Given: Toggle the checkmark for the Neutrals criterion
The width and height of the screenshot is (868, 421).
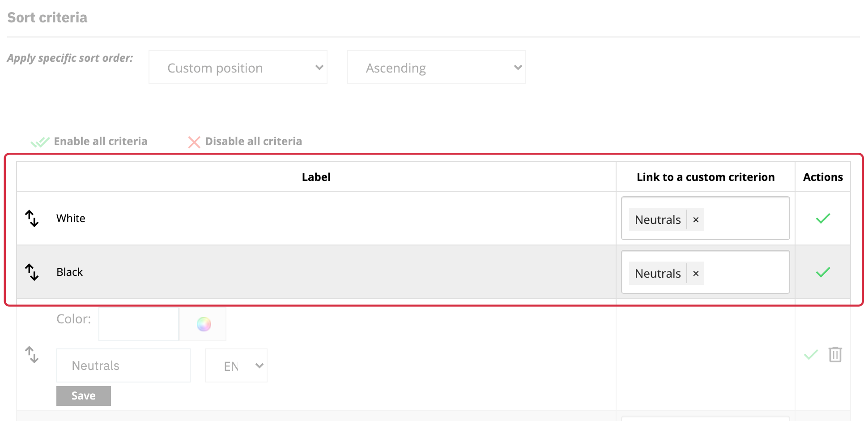Looking at the screenshot, I should [x=811, y=355].
